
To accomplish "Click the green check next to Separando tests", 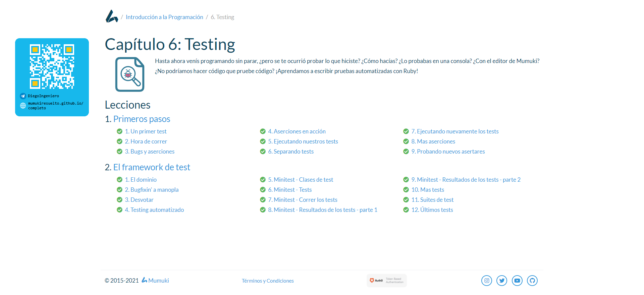I will click(x=263, y=152).
